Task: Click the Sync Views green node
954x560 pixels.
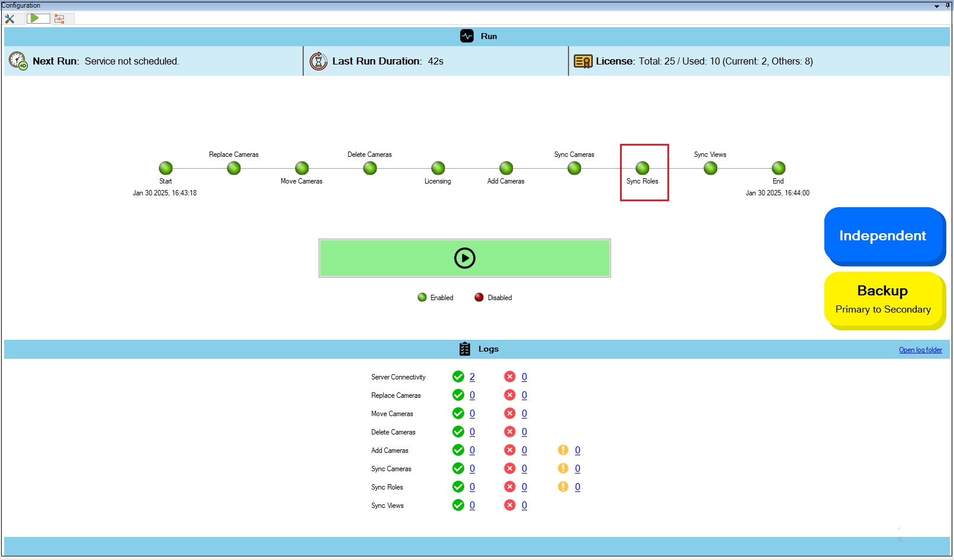Action: click(711, 168)
